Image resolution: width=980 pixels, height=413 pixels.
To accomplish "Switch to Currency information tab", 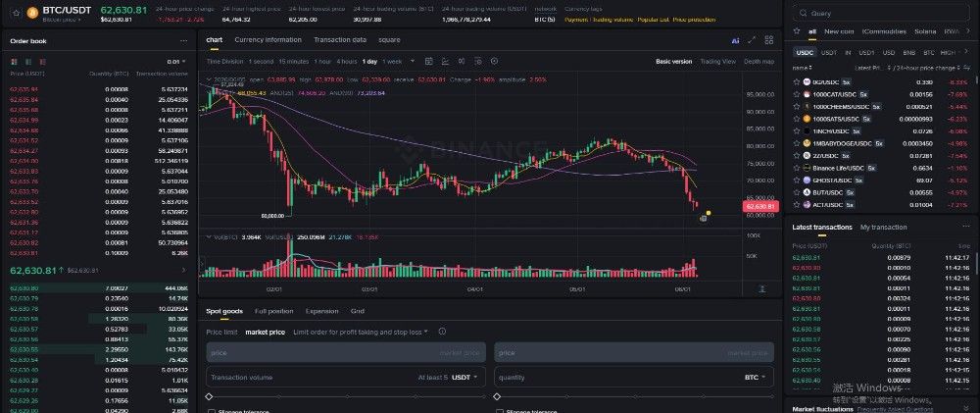I will point(269,40).
